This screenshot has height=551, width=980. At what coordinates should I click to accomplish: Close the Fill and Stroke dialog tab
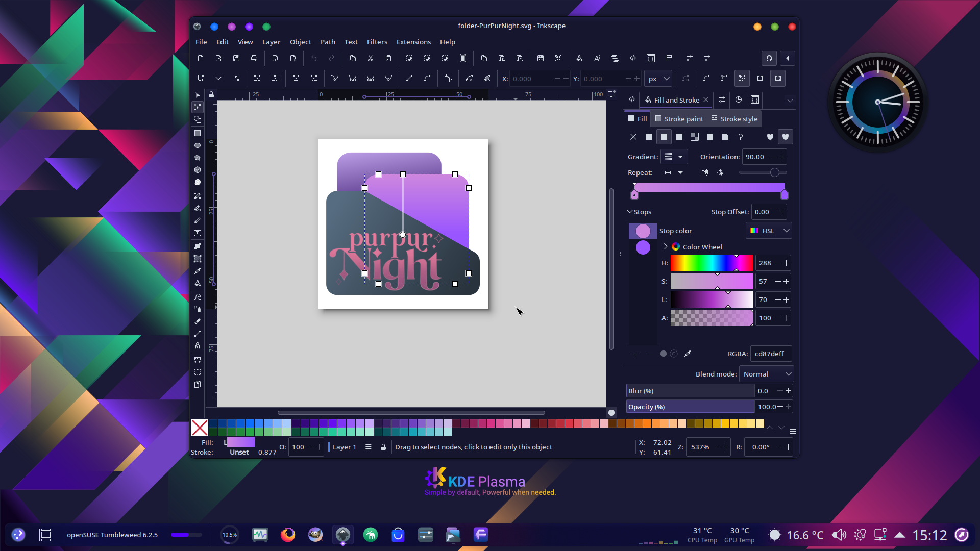click(x=706, y=99)
